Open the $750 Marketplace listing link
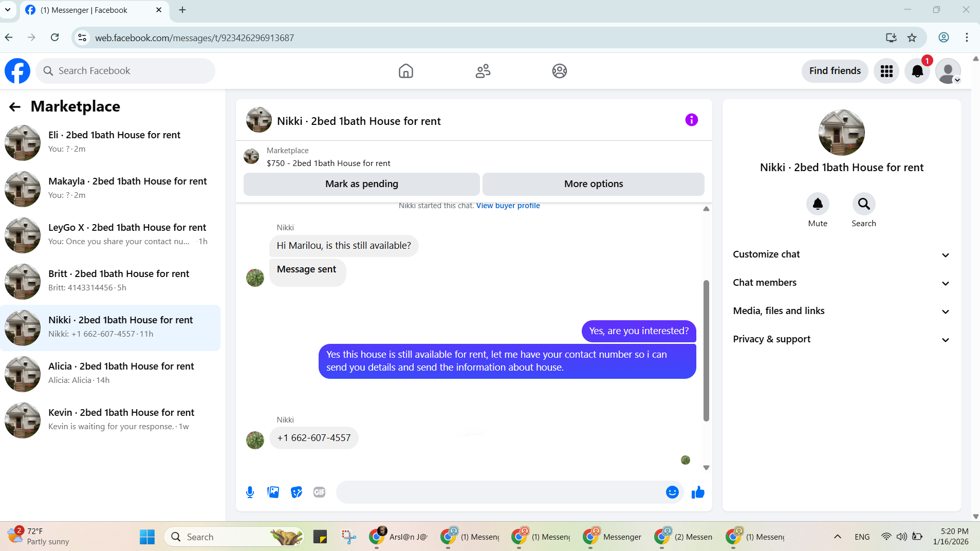Viewport: 980px width, 551px height. pyautogui.click(x=328, y=163)
